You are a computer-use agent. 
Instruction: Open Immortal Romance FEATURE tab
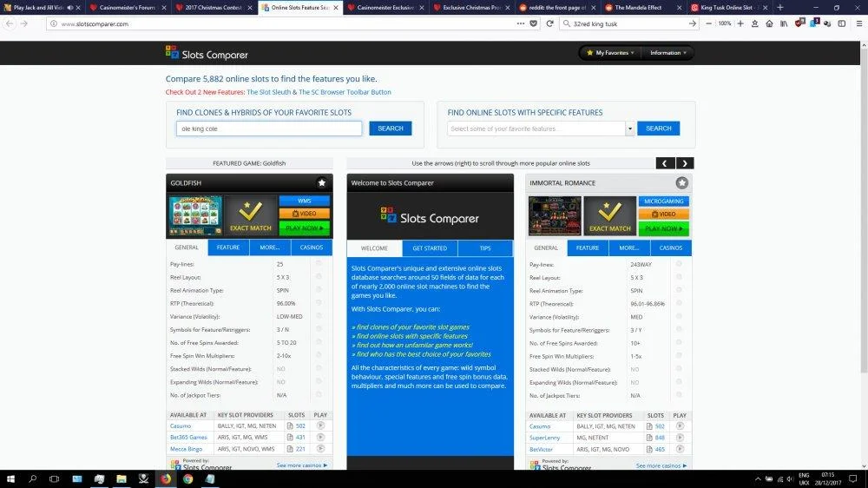tap(588, 248)
